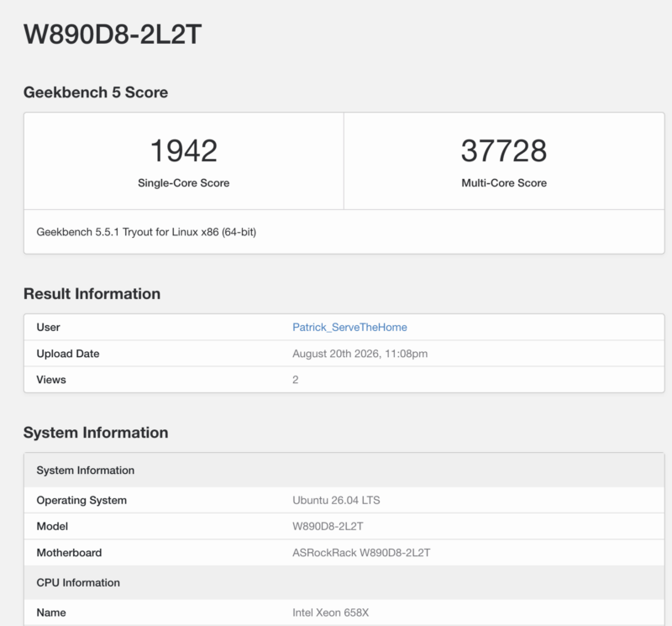The width and height of the screenshot is (672, 626).
Task: Click the System Information table header row
Action: pos(344,470)
